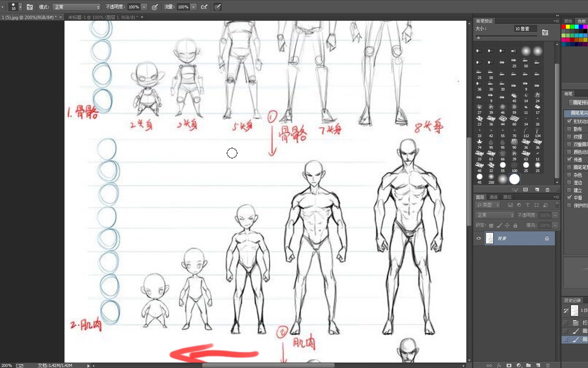Click the 画笔预设 button in brush panel
588x368 pixels.
578,103
